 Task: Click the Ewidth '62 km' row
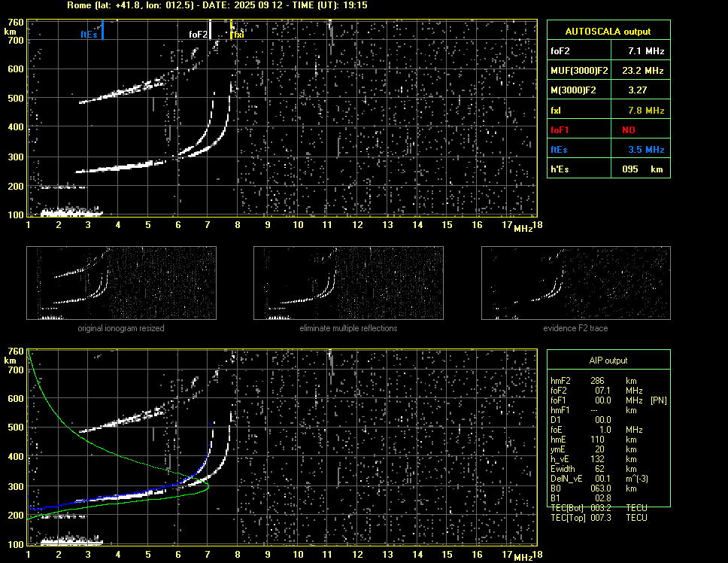(593, 469)
